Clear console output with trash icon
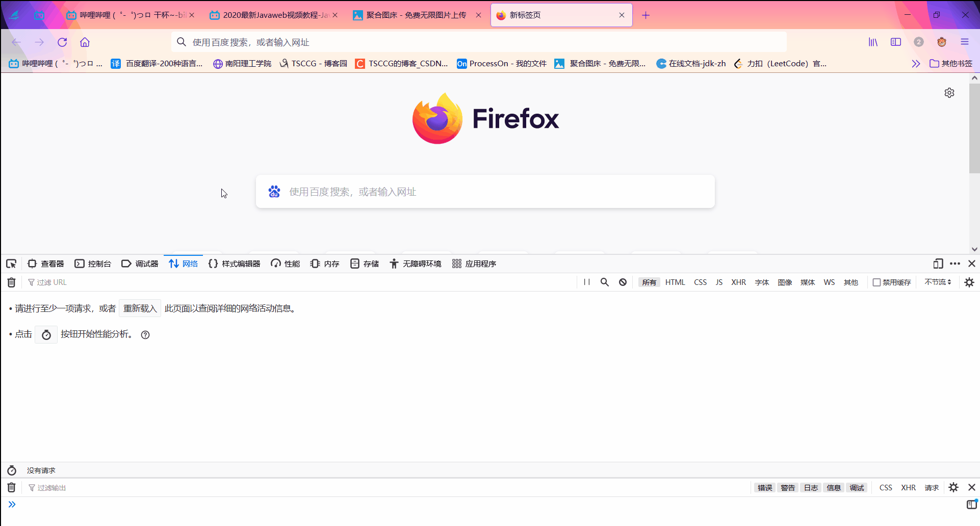Viewport: 980px width, 526px height. coord(11,488)
